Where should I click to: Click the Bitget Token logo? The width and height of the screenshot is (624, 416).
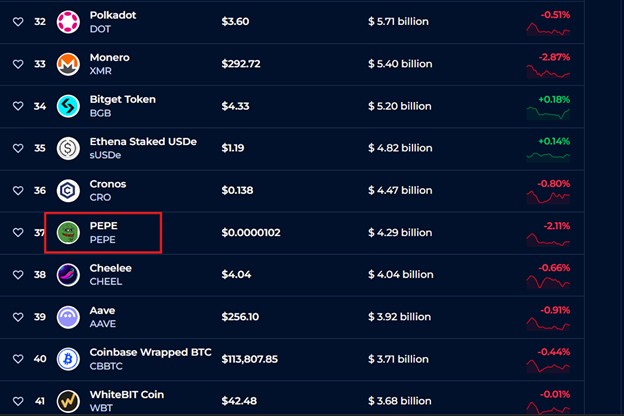click(x=68, y=106)
